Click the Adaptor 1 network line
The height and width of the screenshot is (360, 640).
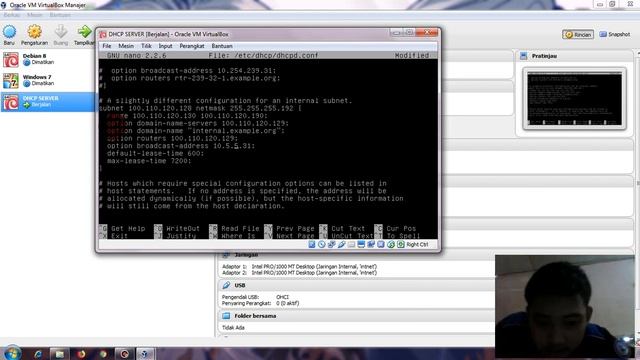coord(299,267)
